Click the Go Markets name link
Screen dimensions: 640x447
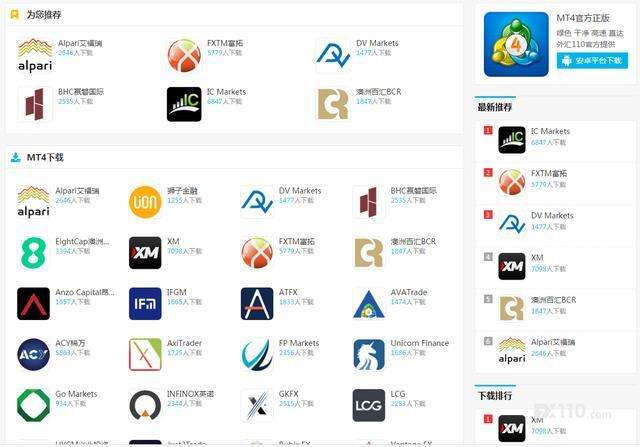point(76,394)
